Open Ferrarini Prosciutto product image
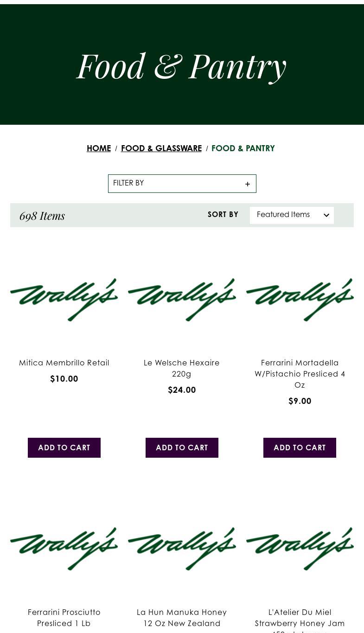The height and width of the screenshot is (633, 364). coord(64,549)
